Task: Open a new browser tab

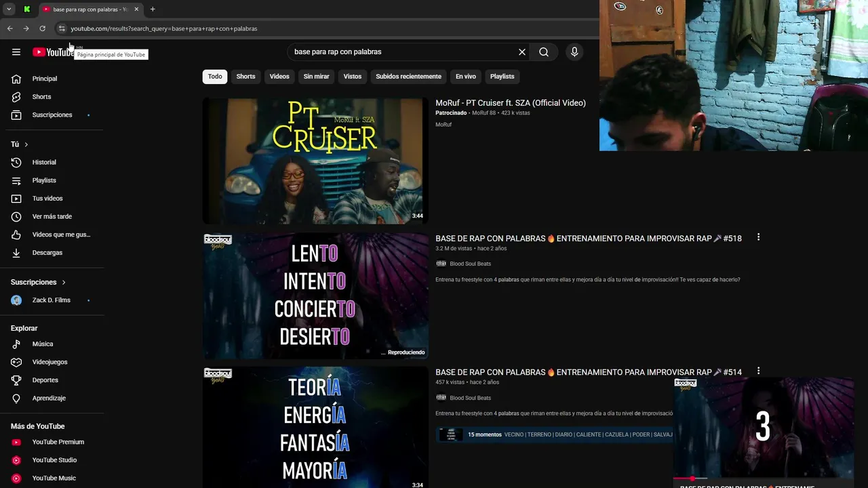Action: click(153, 9)
